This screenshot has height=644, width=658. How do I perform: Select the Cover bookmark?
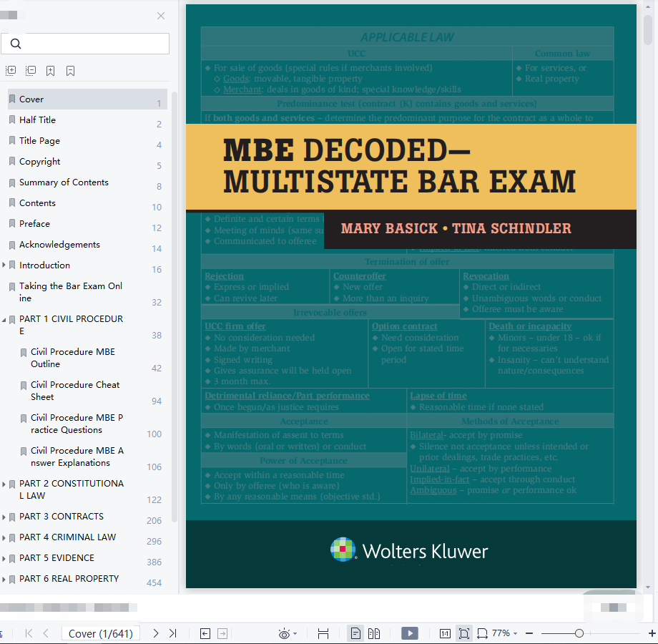point(87,99)
